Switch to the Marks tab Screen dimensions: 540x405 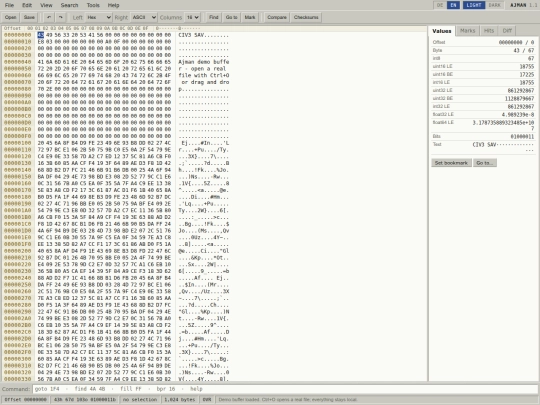tap(467, 31)
